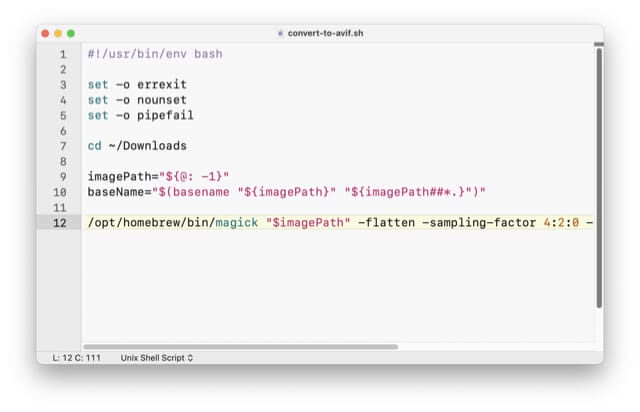The image size is (640, 412).
Task: Open the Unix Shell Script language dropdown
Action: (157, 358)
